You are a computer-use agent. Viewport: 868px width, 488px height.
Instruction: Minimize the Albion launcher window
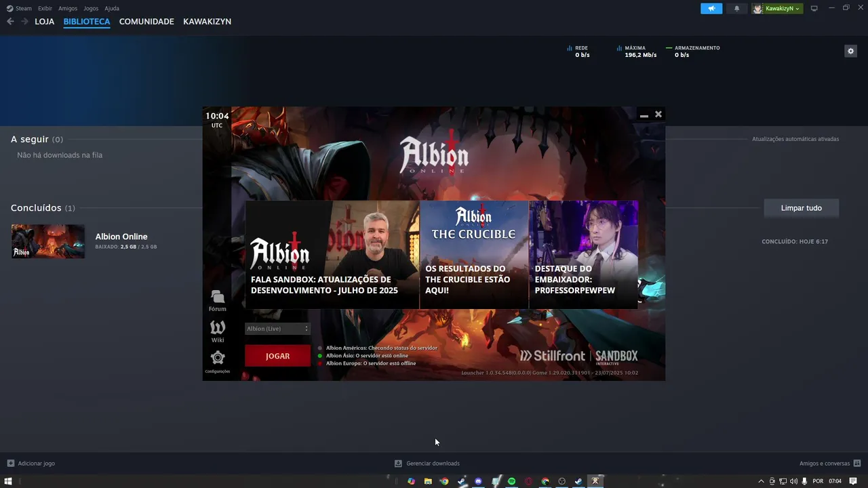coord(644,115)
